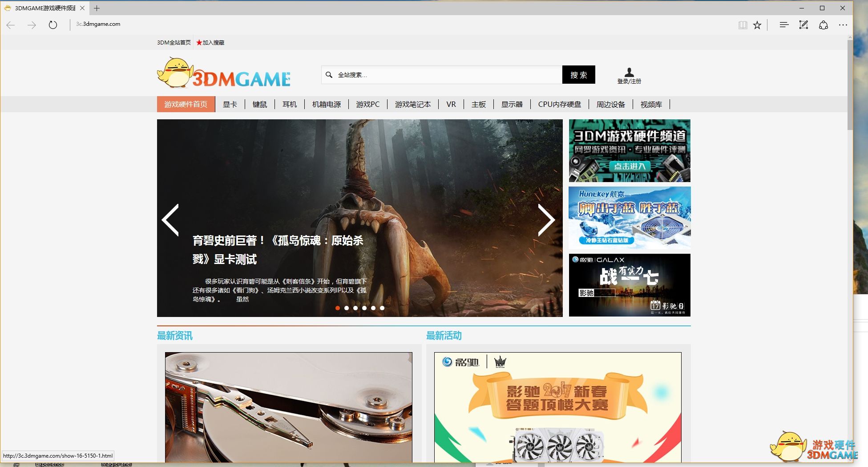Go forward in browser history
This screenshot has width=868, height=467.
pos(32,25)
